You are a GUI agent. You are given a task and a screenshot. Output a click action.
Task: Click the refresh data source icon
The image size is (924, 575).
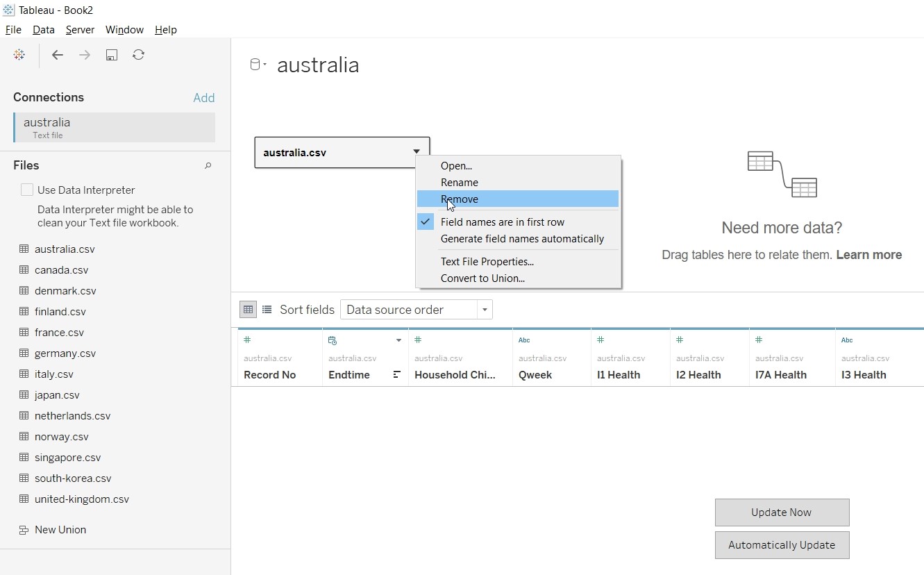tap(138, 55)
